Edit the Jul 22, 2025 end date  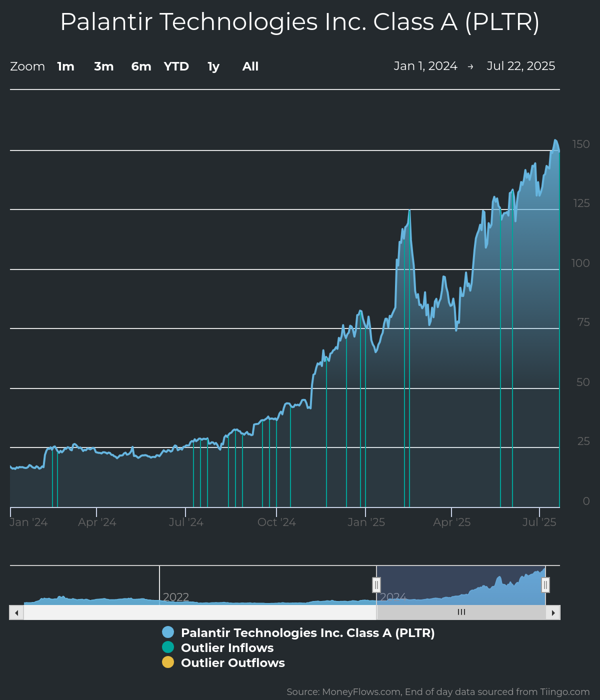pyautogui.click(x=521, y=66)
